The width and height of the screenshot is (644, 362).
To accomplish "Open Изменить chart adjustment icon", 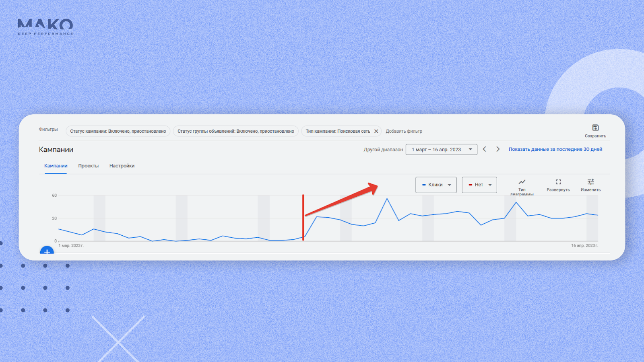I will [x=590, y=182].
